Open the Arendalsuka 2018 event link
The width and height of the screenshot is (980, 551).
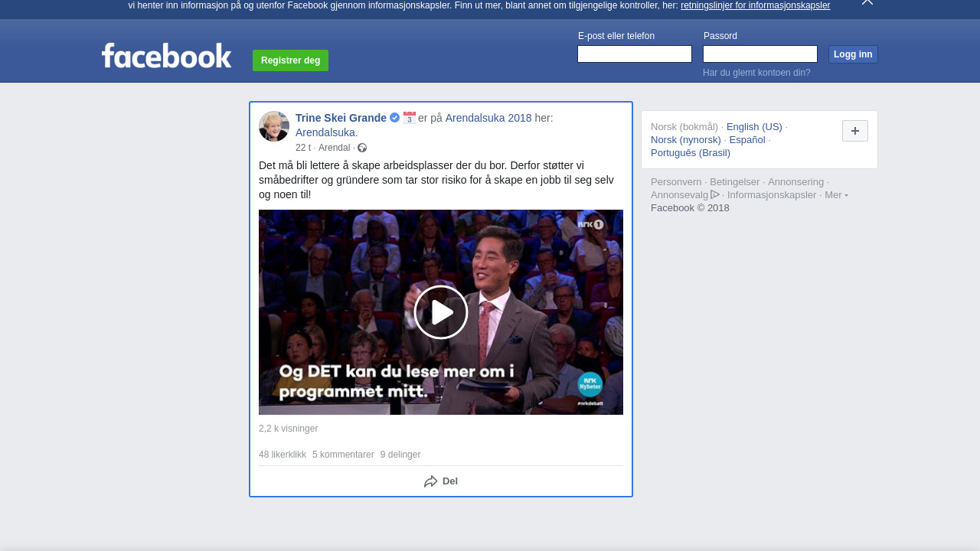coord(488,118)
